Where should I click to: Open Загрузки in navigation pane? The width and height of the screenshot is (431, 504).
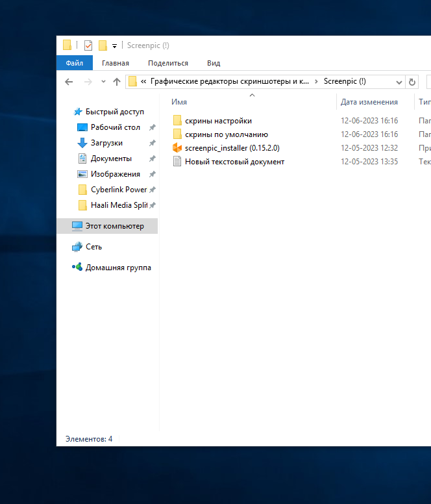click(x=106, y=143)
